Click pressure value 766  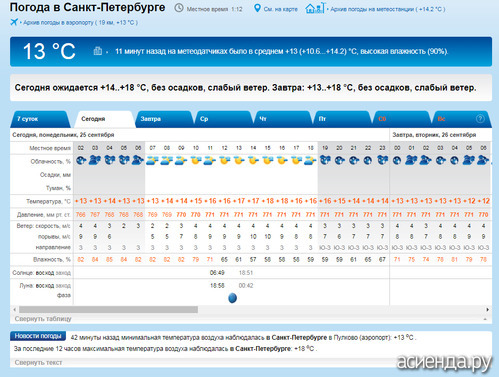coord(81,215)
